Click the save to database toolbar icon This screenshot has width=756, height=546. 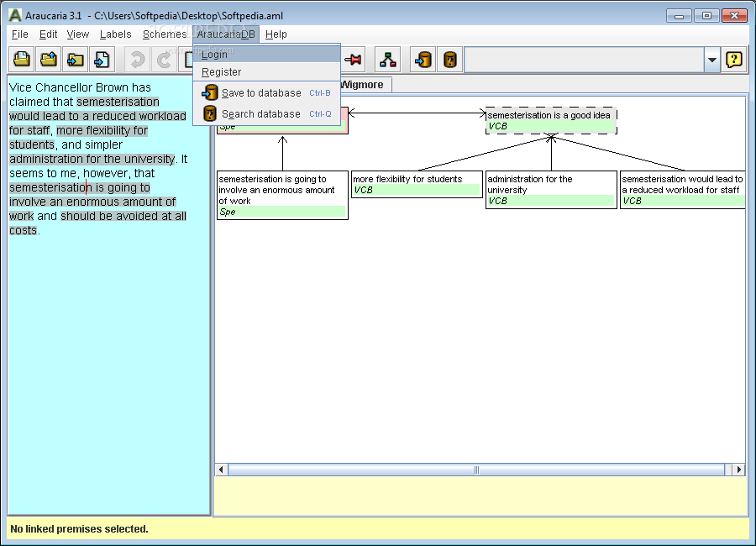423,60
